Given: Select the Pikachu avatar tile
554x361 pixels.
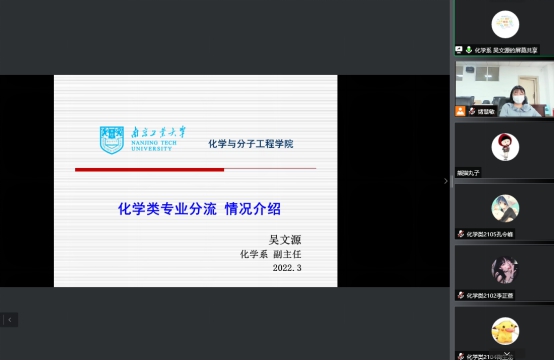Looking at the screenshot, I should pos(505,331).
